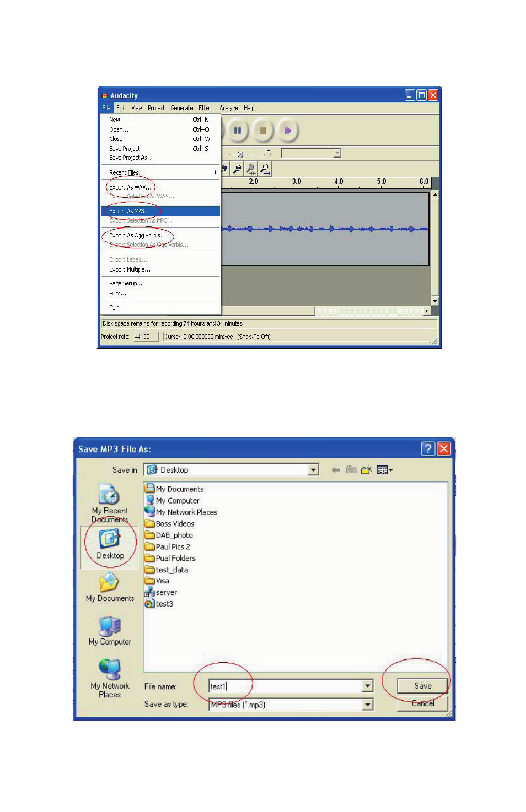Select the Pual Folders folder
This screenshot has width=526, height=812.
pyautogui.click(x=170, y=558)
